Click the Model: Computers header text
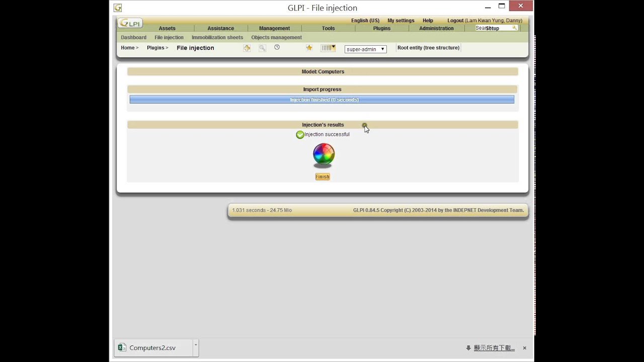Viewport: 644px width, 362px height. [x=323, y=71]
